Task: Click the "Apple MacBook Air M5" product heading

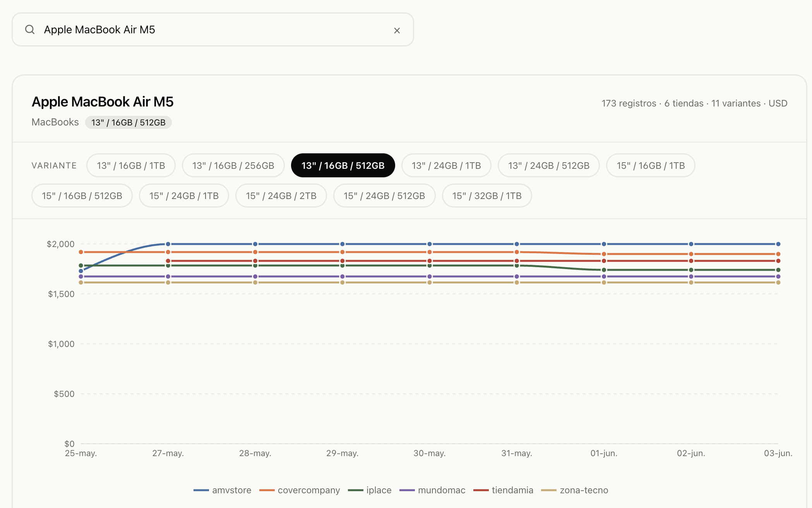Action: click(103, 102)
